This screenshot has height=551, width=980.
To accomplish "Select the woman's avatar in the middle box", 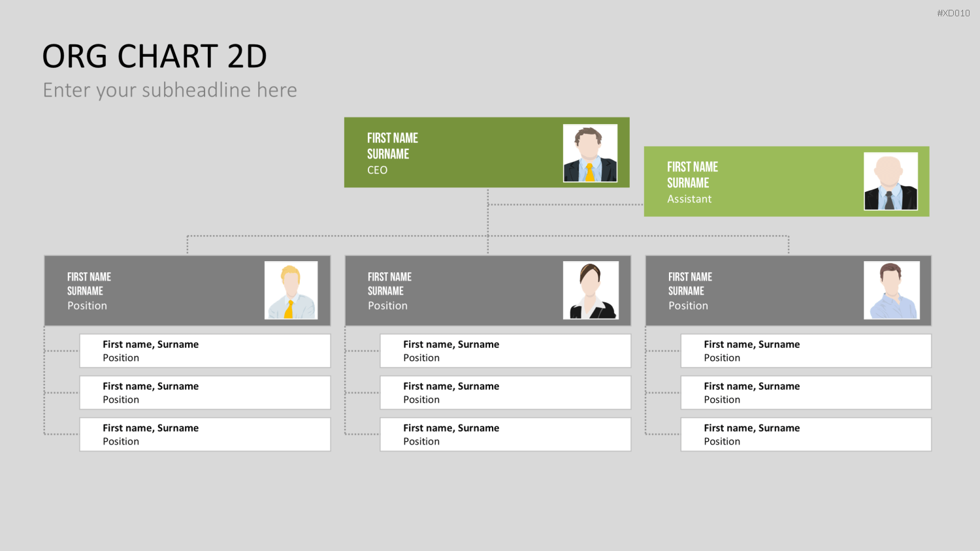I will 591,291.
